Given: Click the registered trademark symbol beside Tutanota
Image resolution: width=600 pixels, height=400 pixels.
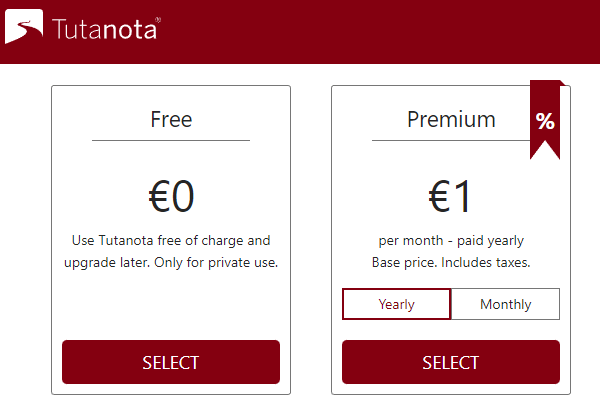Looking at the screenshot, I should pyautogui.click(x=158, y=18).
